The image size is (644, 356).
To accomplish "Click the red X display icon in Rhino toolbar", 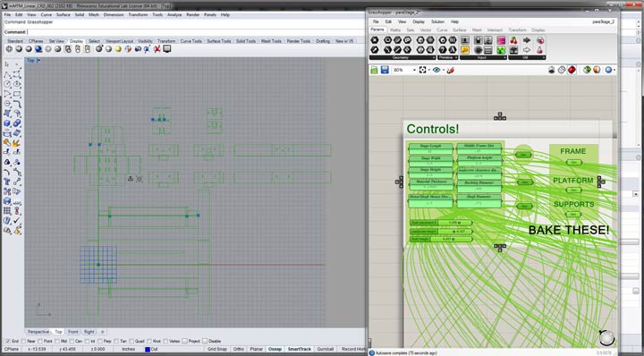I will pyautogui.click(x=157, y=49).
